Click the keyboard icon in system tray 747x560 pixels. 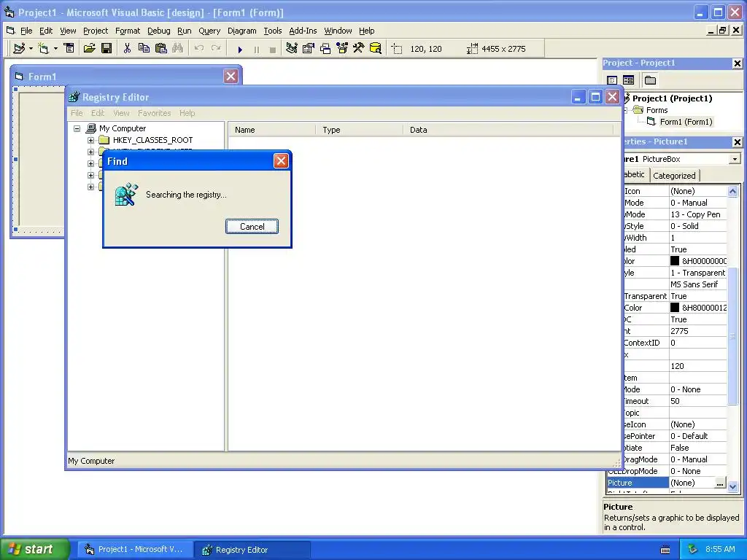pos(665,550)
